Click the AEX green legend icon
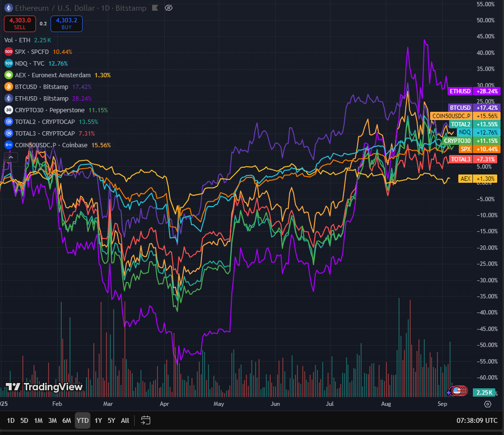 coord(9,75)
